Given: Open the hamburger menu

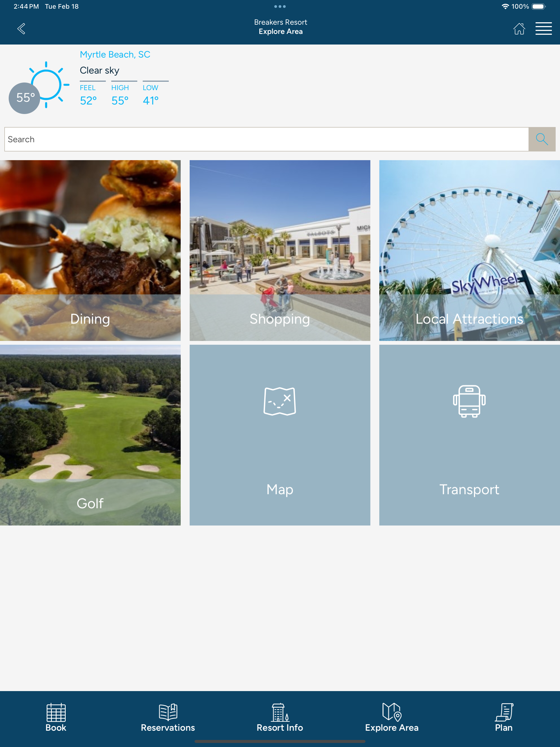Looking at the screenshot, I should (x=543, y=29).
